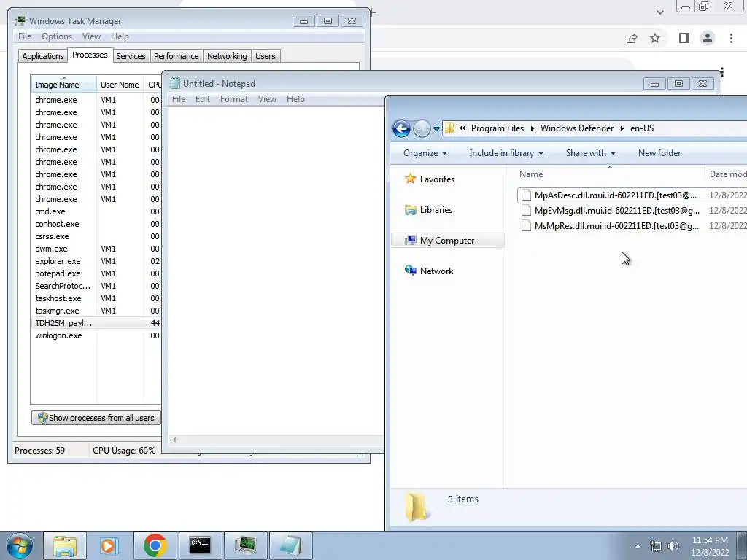This screenshot has width=747, height=560.
Task: Click the volume speaker tray icon
Action: click(x=673, y=546)
